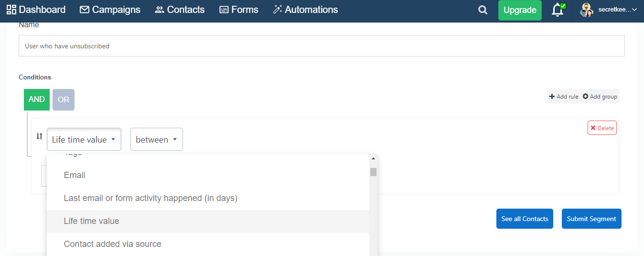Switch the condition to OR

(x=64, y=100)
